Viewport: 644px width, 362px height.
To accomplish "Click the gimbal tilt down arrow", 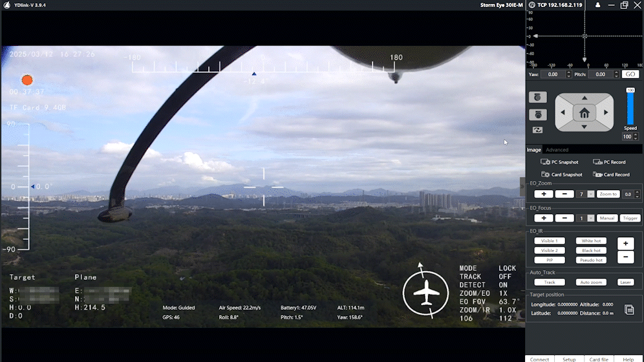I will 585,127.
